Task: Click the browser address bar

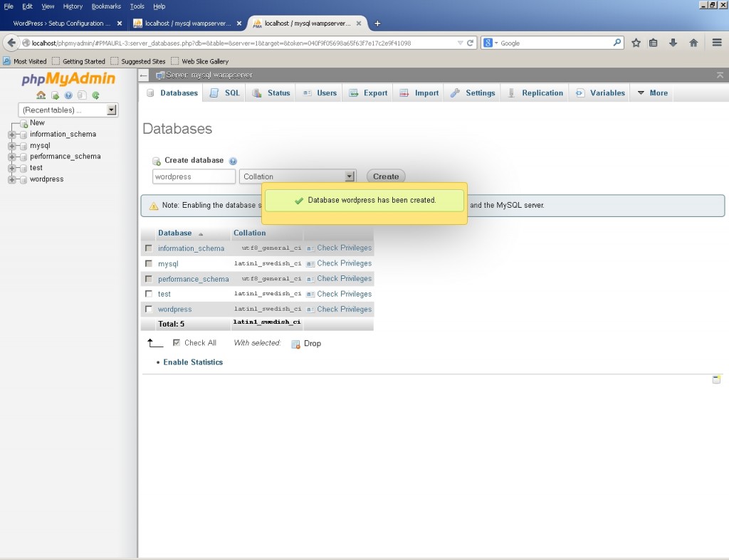Action: [x=243, y=43]
